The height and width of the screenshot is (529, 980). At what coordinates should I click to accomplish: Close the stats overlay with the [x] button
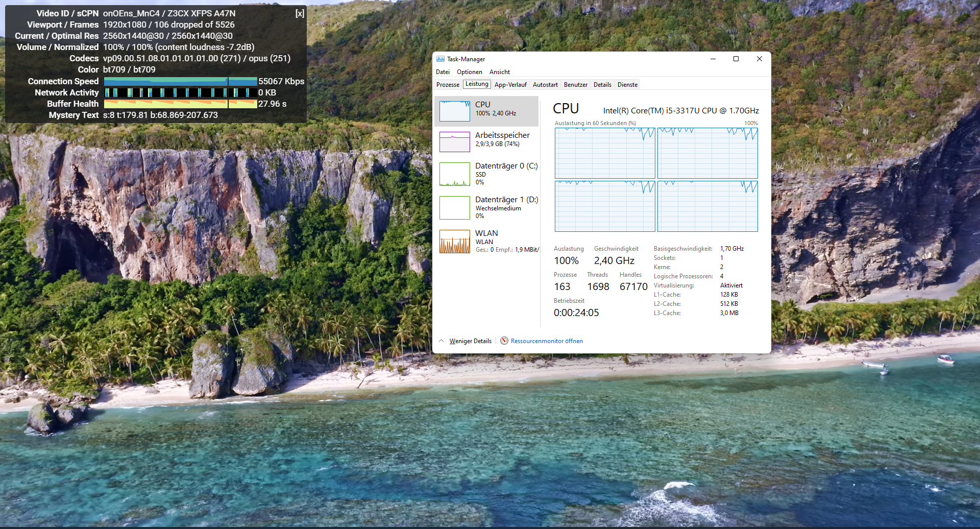tap(300, 13)
